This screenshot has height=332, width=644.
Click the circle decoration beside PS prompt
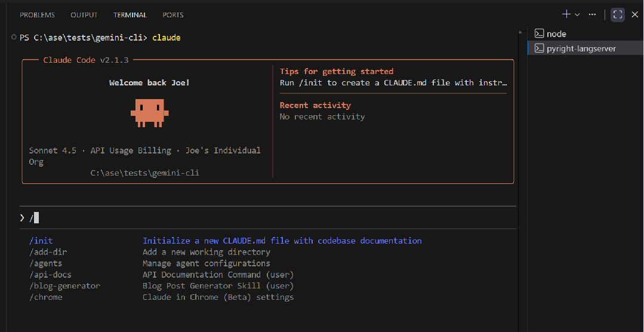pyautogui.click(x=14, y=38)
